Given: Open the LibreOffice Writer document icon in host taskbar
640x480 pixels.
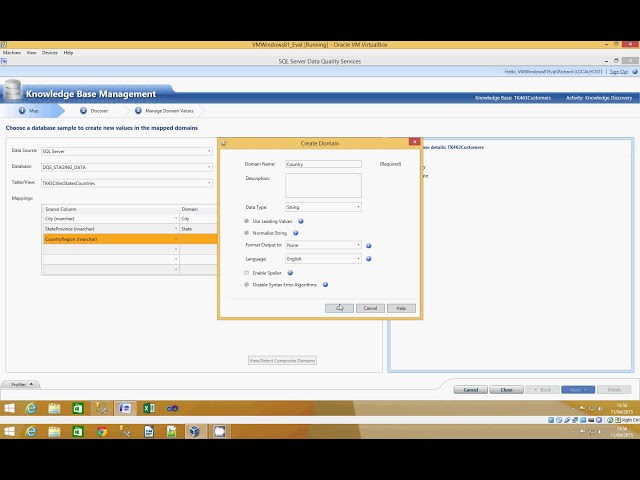Looking at the screenshot, I should tap(149, 431).
